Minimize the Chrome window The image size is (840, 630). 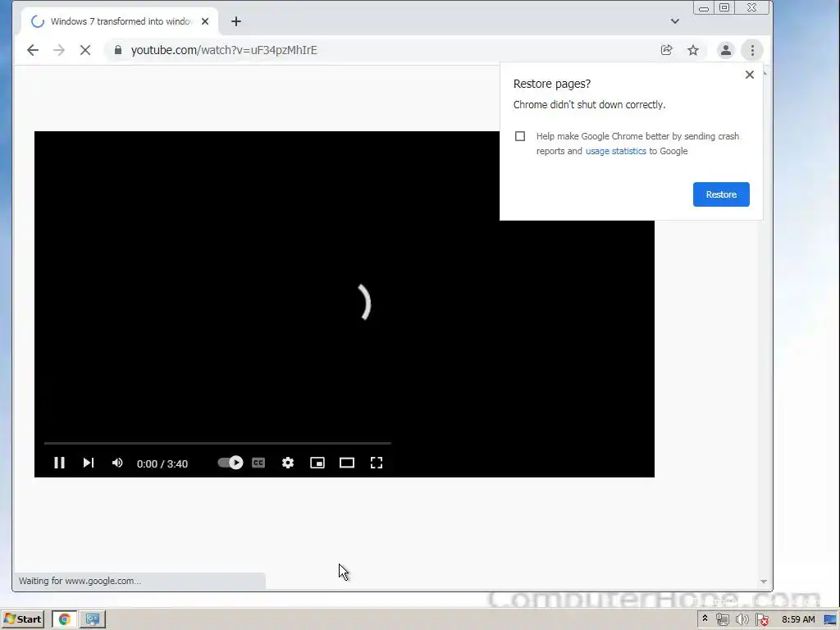(704, 8)
